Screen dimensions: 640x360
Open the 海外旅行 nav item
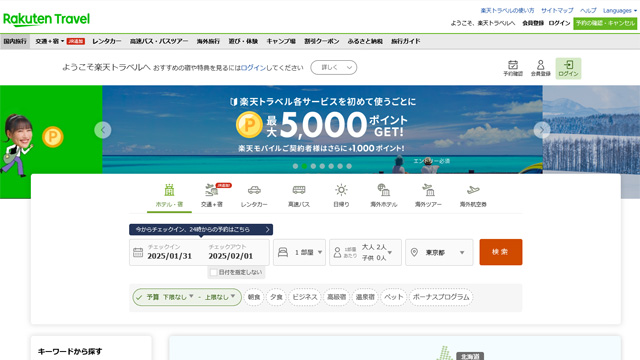pyautogui.click(x=208, y=41)
